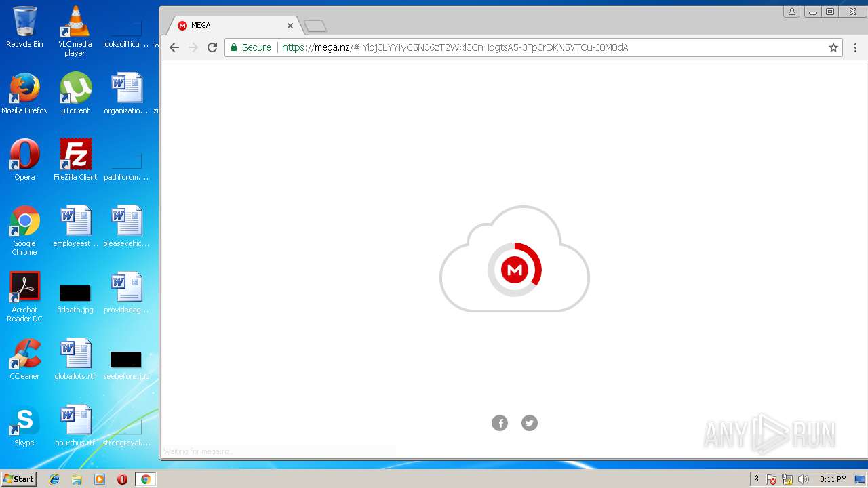This screenshot has height=488, width=868.
Task: Open media player from taskbar
Action: coord(100,479)
